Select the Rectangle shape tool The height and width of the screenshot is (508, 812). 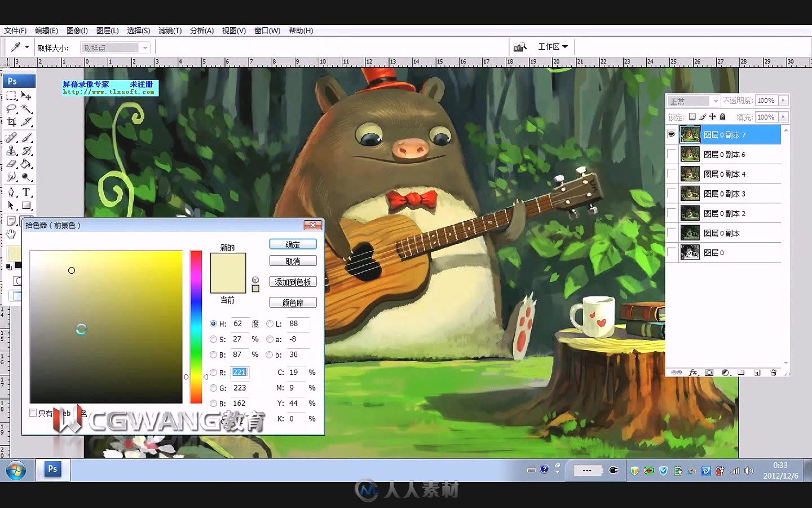tap(26, 206)
